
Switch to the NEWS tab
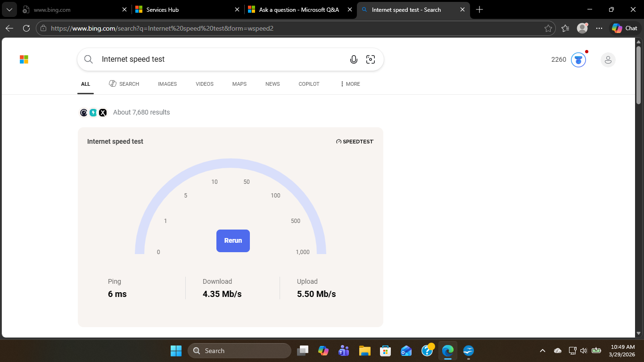point(272,84)
